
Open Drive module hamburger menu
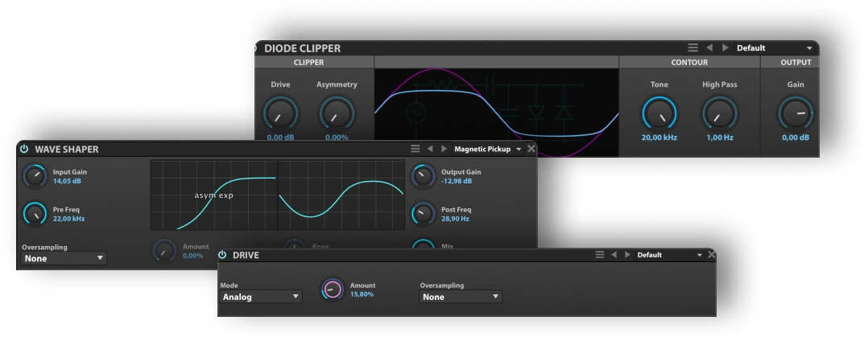tap(599, 255)
